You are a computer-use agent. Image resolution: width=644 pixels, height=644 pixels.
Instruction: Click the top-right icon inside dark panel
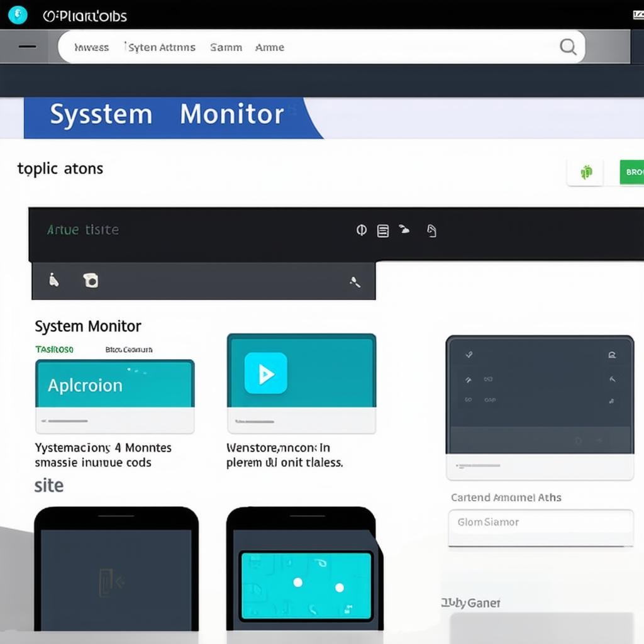tap(611, 355)
